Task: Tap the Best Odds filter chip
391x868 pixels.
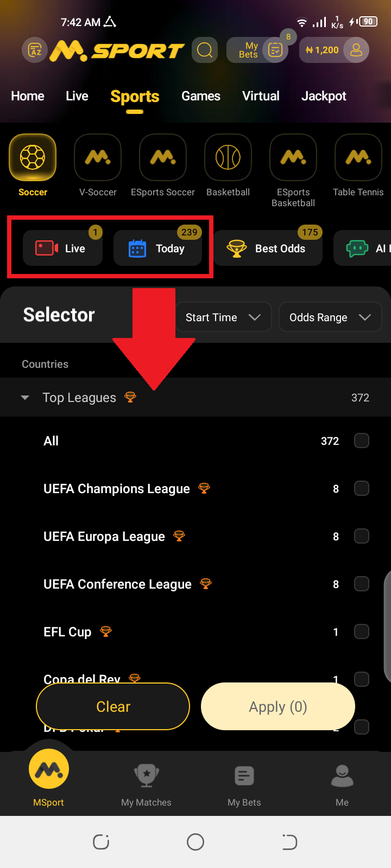Action: pyautogui.click(x=268, y=248)
